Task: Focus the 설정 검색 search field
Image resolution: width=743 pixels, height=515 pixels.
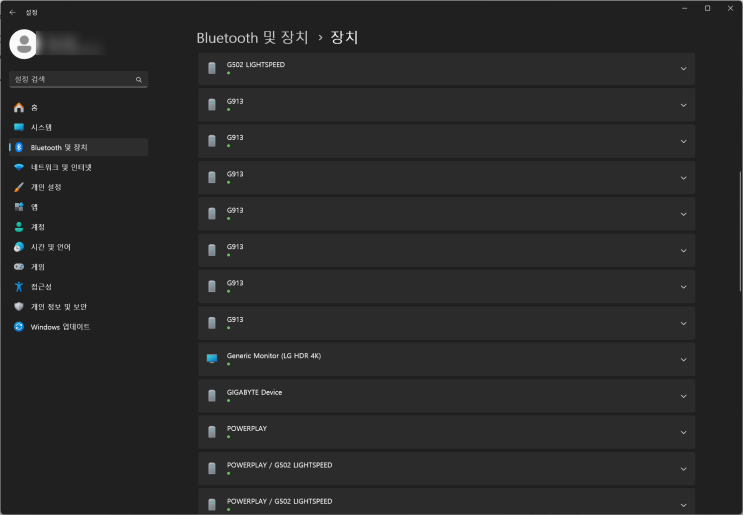Action: [x=79, y=79]
